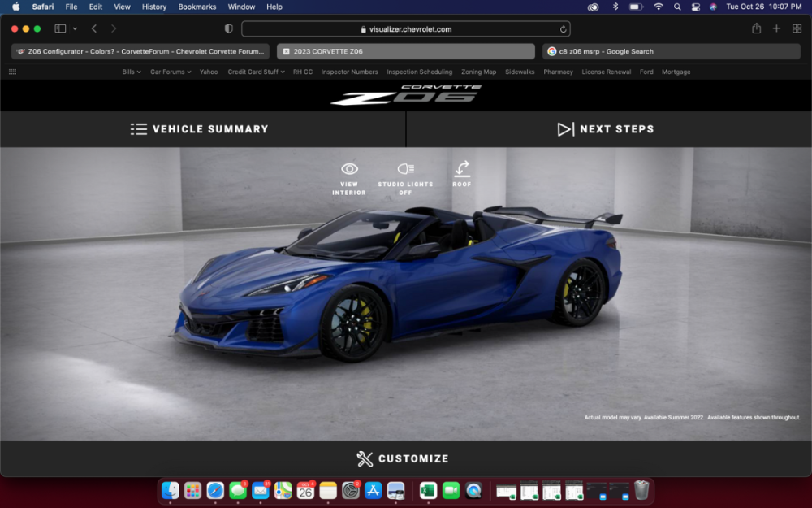The height and width of the screenshot is (508, 812).
Task: Open the Bookmarks menu
Action: click(197, 7)
